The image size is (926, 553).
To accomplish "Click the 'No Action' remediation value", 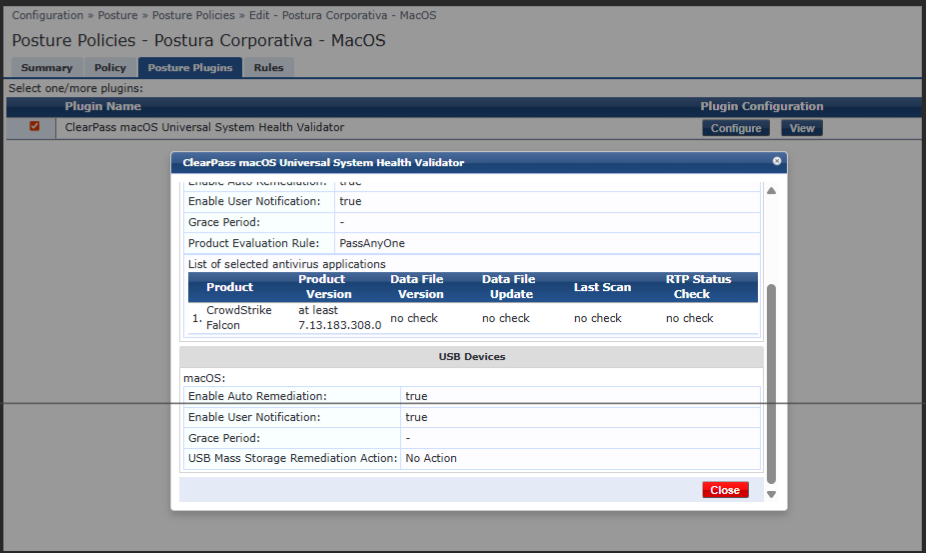I will click(431, 458).
